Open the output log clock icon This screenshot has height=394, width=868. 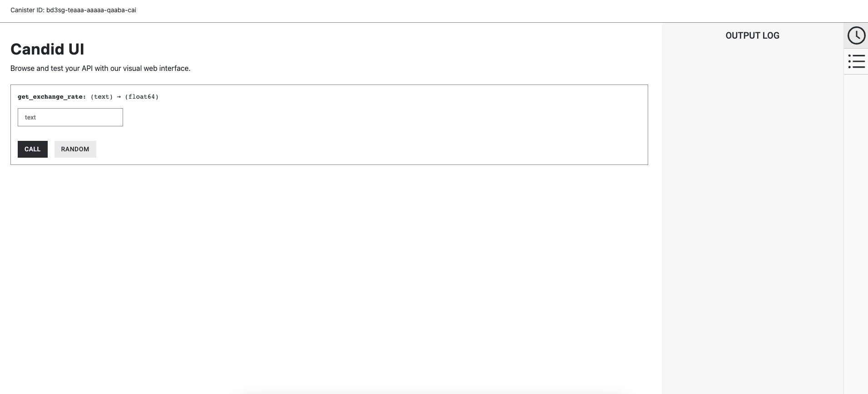pos(856,35)
